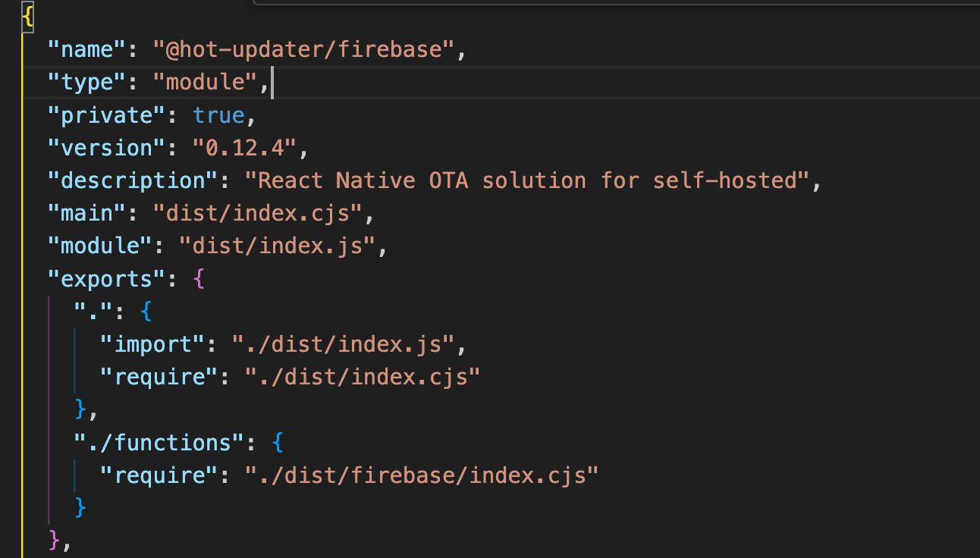980x558 pixels.
Task: Click the "exports" key
Action: pos(106,278)
